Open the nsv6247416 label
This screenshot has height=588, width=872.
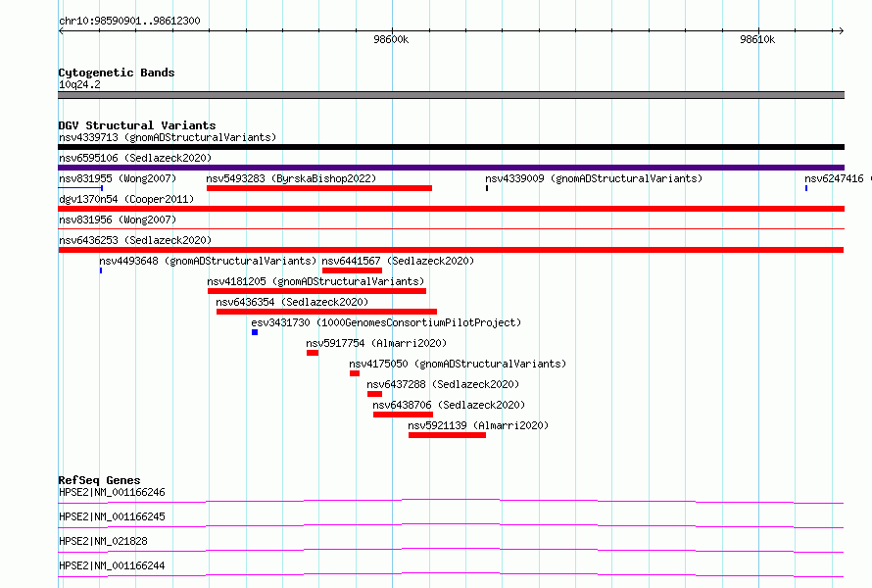tap(834, 178)
